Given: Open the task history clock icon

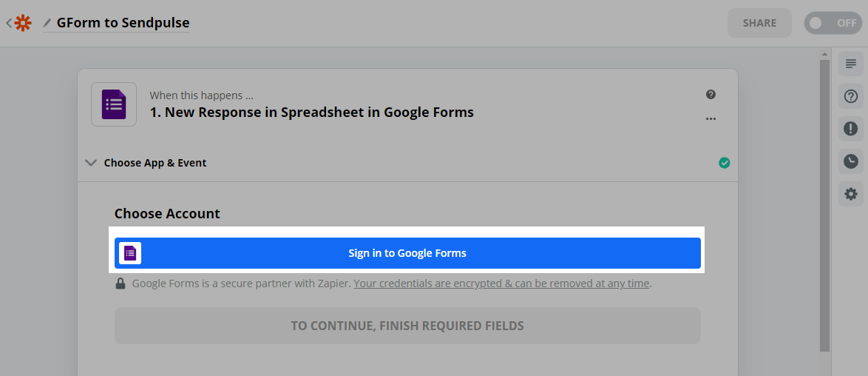Looking at the screenshot, I should click(851, 161).
